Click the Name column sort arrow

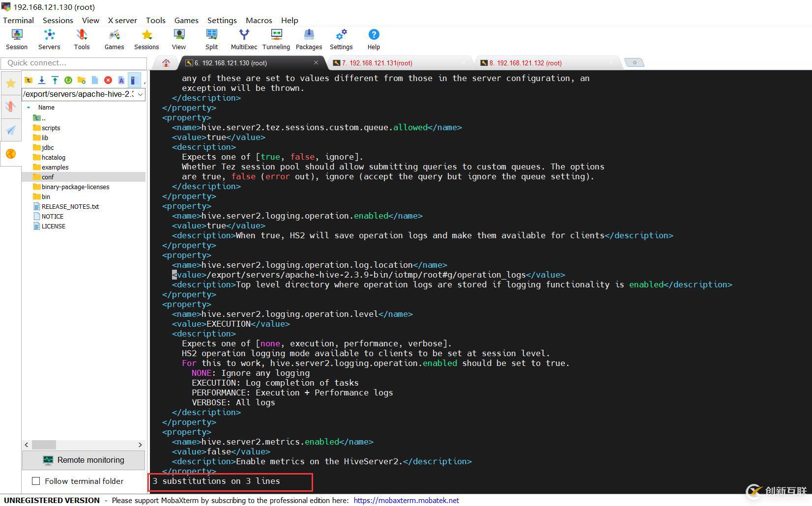(29, 107)
